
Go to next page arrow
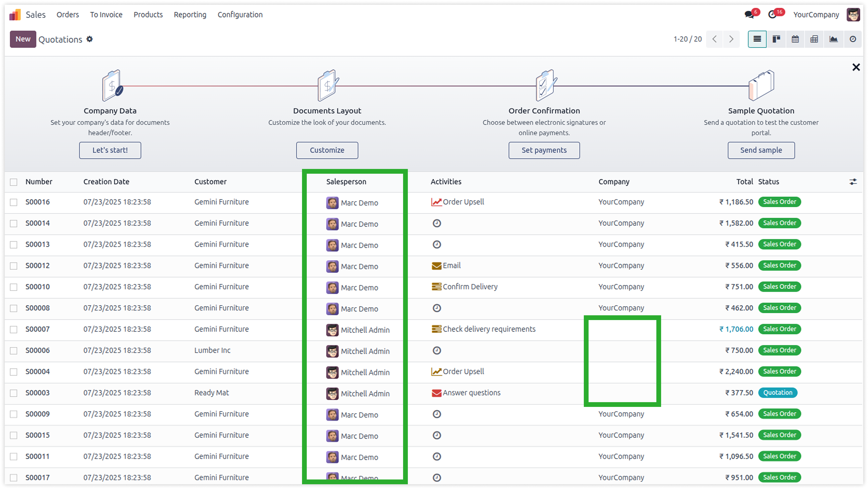point(731,39)
